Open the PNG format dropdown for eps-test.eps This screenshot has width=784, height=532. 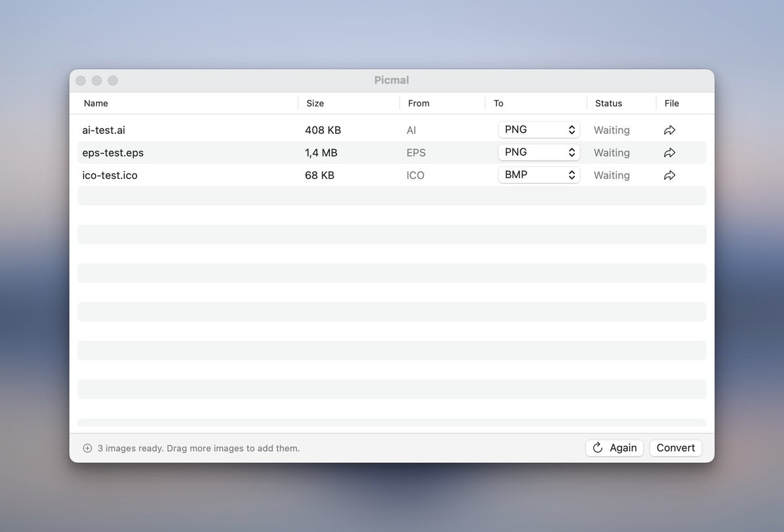[x=539, y=152]
